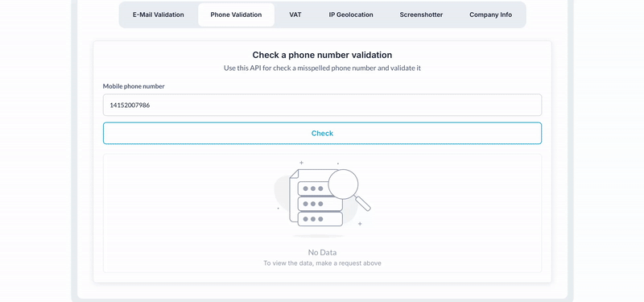Screen dimensions: 644x302
Task: Focus the Mobile phone number field
Action: [322, 105]
